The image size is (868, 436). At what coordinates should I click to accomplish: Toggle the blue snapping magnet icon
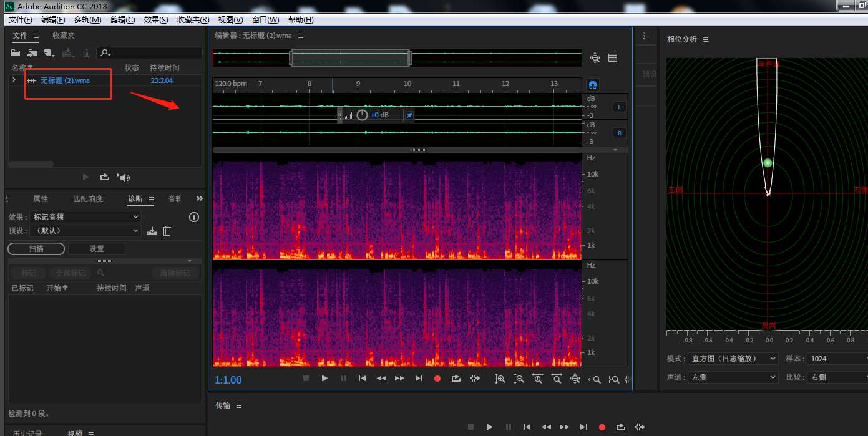tap(593, 84)
